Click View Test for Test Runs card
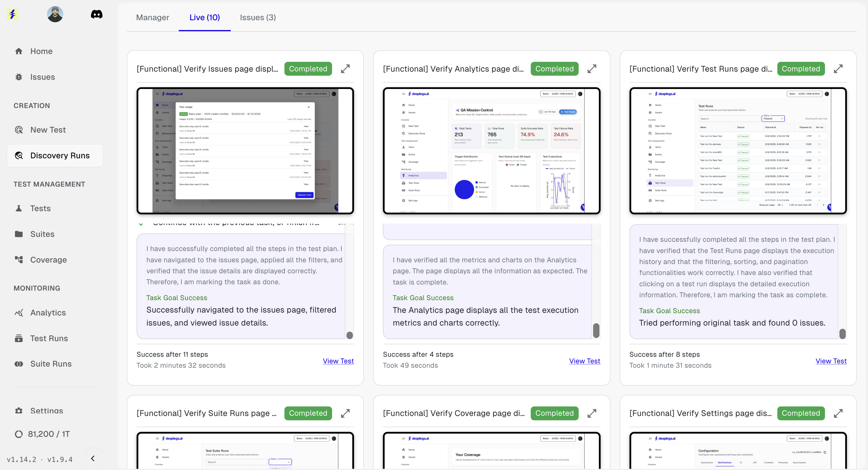This screenshot has width=868, height=470. [830, 361]
